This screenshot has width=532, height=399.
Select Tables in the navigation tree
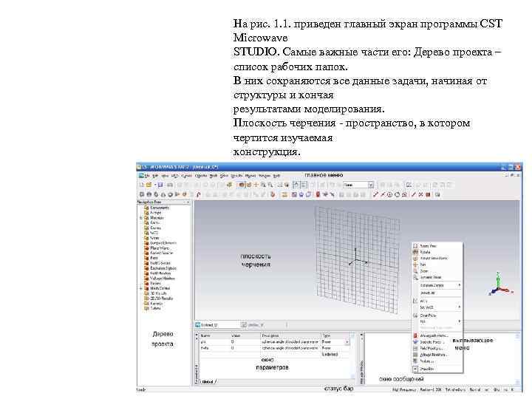[x=155, y=309]
